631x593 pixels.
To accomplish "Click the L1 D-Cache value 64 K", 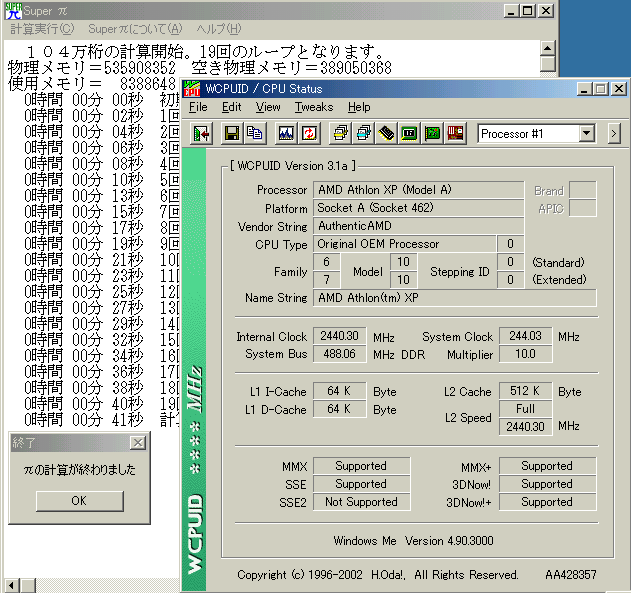I will (x=340, y=409).
